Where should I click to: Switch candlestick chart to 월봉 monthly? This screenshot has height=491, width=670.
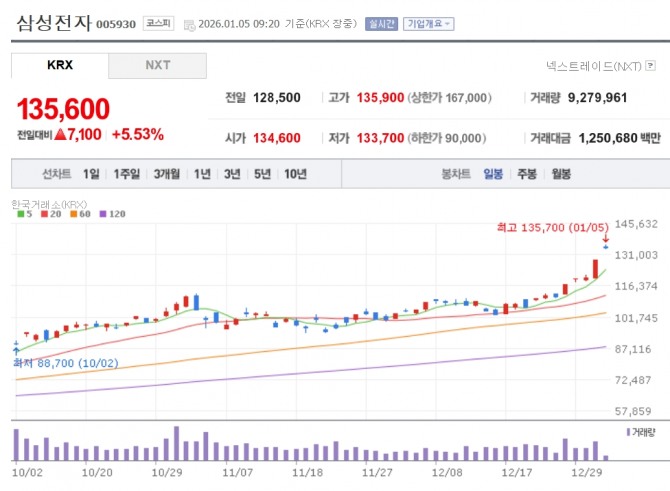(560, 174)
